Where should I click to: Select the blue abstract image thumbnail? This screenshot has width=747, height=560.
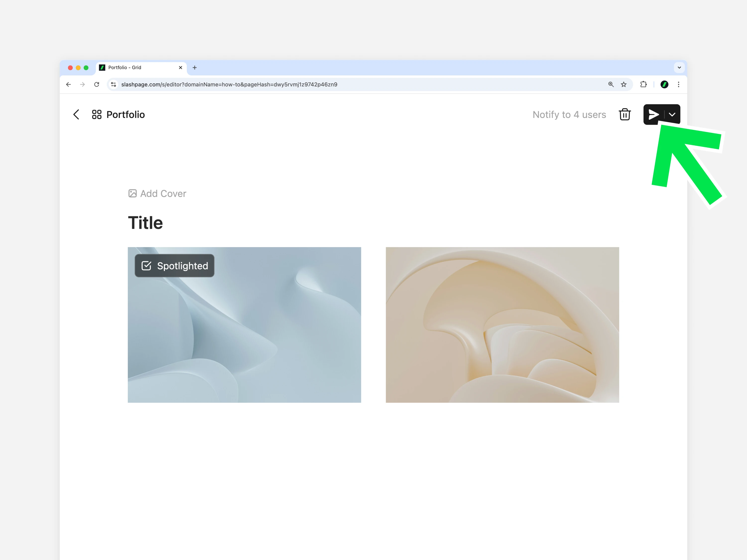point(244,325)
